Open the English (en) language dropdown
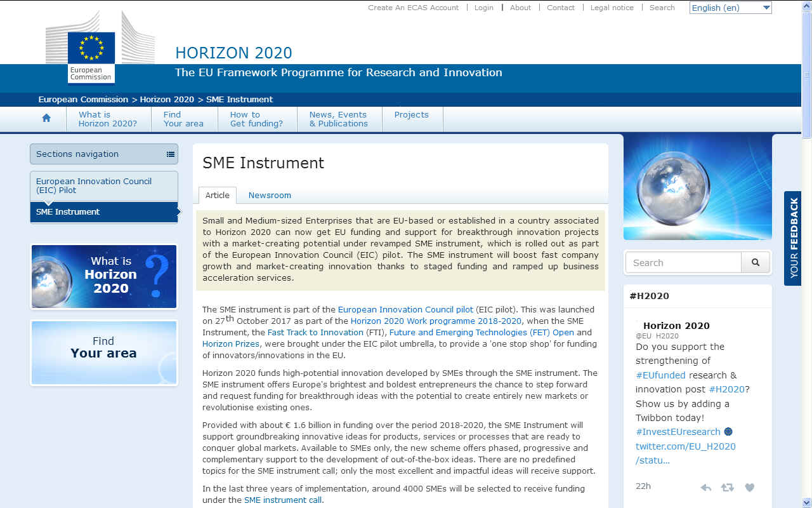 tap(730, 8)
